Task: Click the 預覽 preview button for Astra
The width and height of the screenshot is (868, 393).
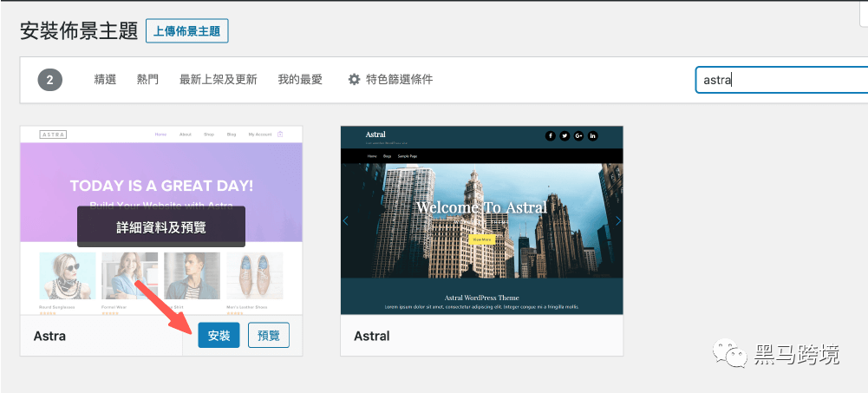Action: tap(269, 336)
